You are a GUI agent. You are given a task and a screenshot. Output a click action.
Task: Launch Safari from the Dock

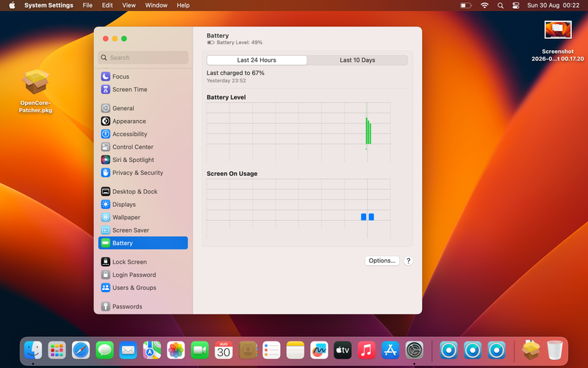click(81, 350)
